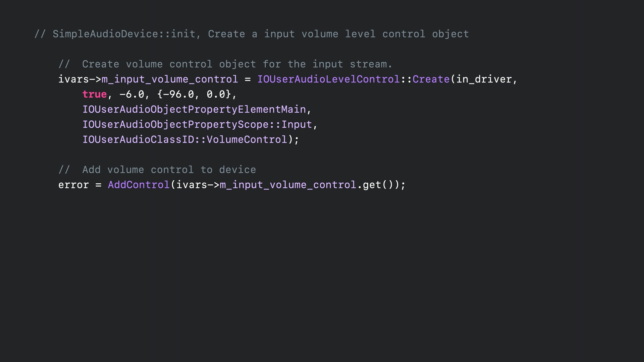644x362 pixels.
Task: Click the in_driver argument
Action: (484, 79)
